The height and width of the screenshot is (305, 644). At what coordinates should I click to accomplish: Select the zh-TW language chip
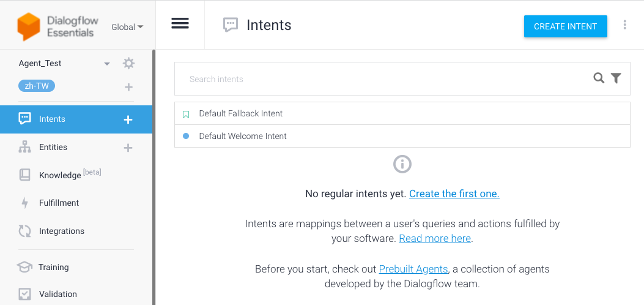pos(37,86)
